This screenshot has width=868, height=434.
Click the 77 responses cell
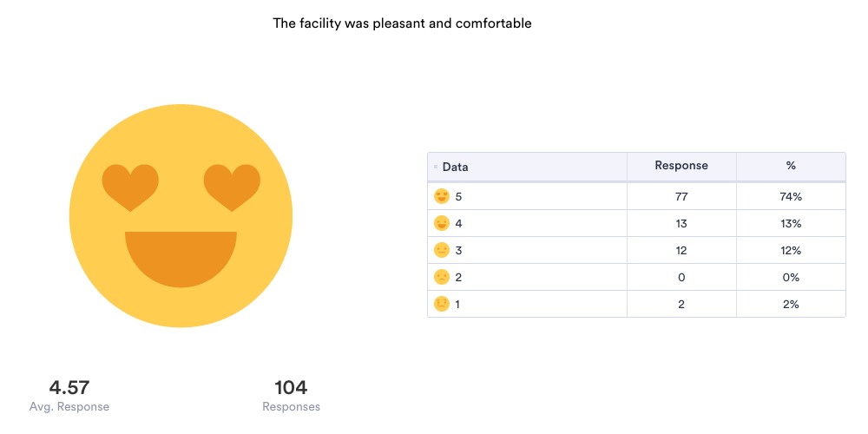[681, 197]
